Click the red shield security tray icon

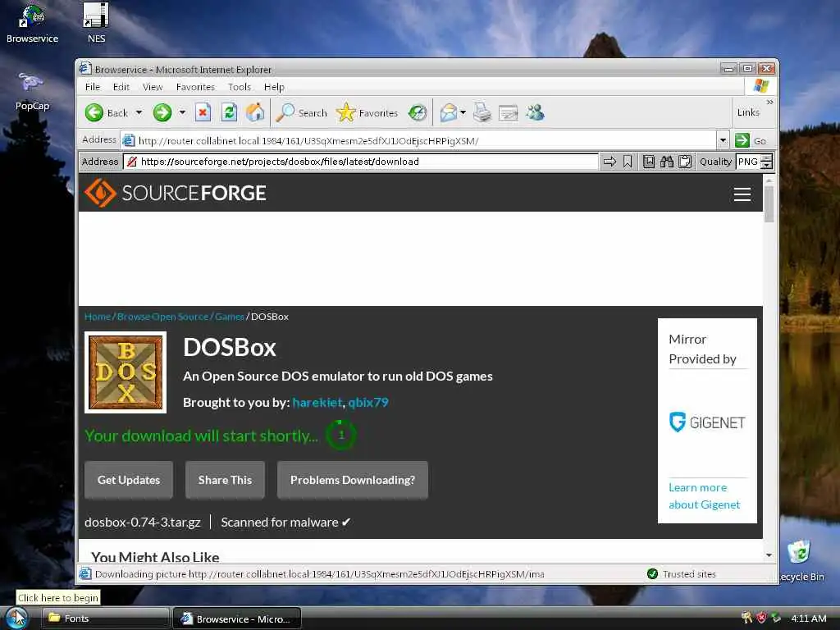761,618
